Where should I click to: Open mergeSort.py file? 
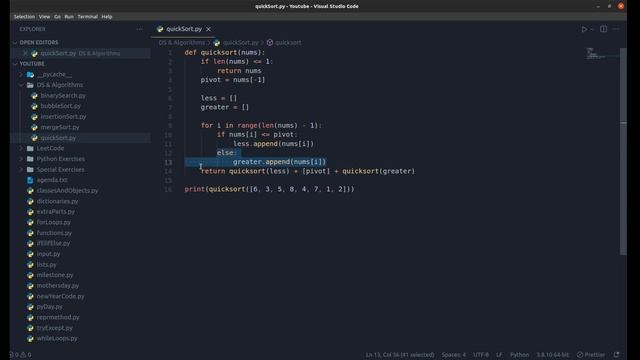(60, 127)
